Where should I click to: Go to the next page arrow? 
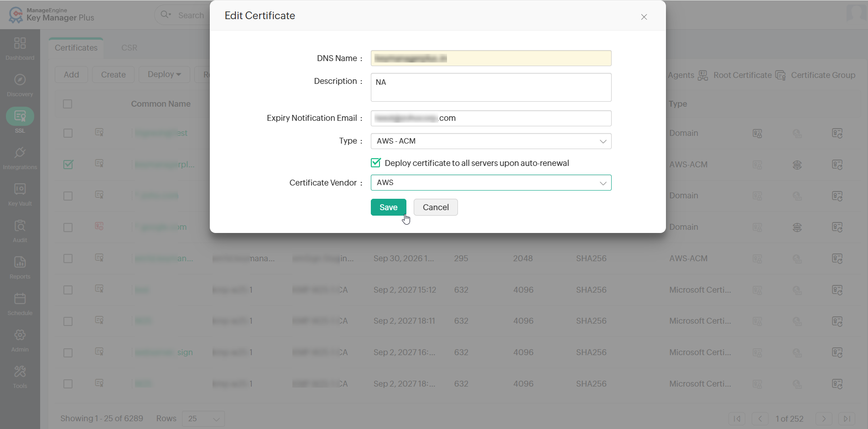click(824, 419)
